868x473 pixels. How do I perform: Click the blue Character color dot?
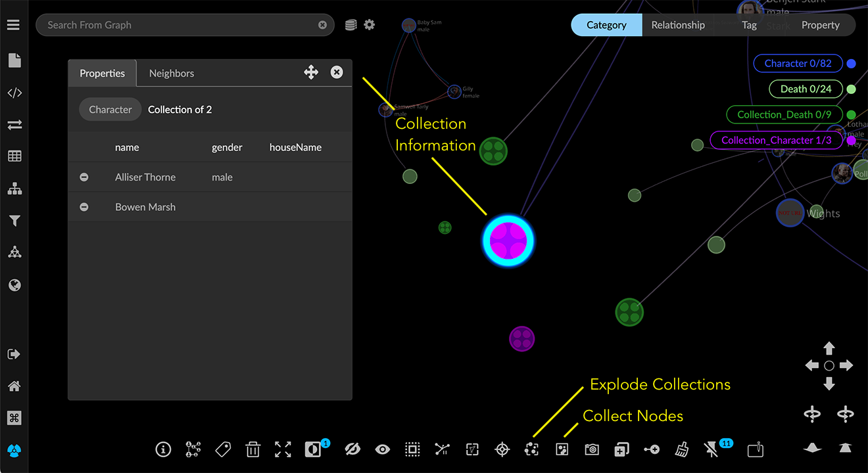tap(852, 64)
